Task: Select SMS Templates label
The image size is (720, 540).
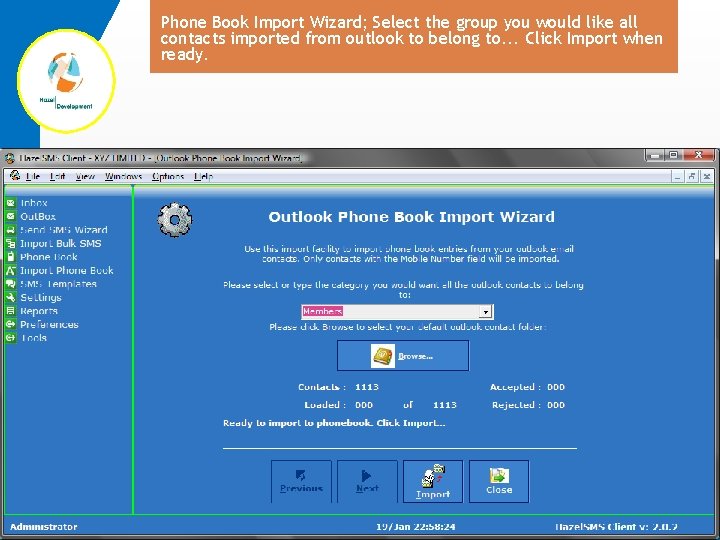Action: [x=58, y=284]
